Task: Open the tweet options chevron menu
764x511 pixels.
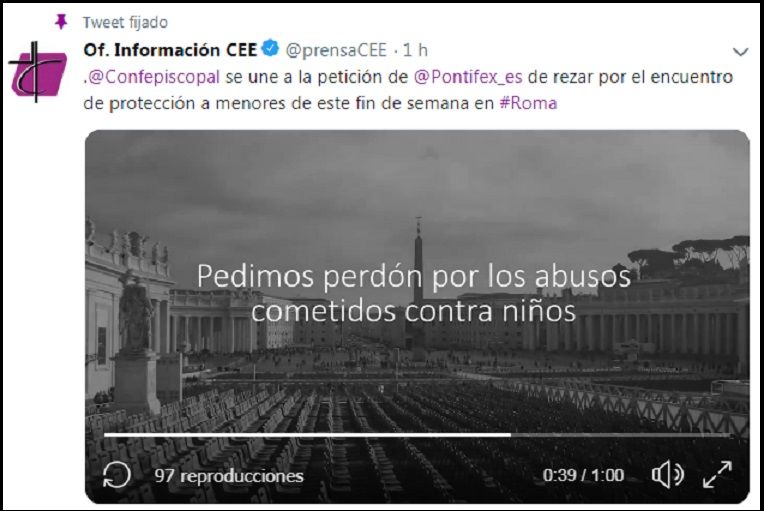Action: (741, 52)
